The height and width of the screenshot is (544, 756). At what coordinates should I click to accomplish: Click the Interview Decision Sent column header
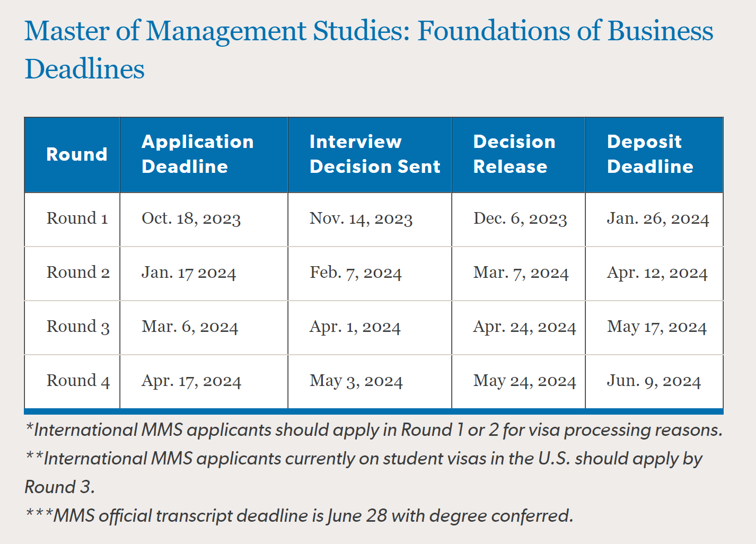click(x=374, y=154)
